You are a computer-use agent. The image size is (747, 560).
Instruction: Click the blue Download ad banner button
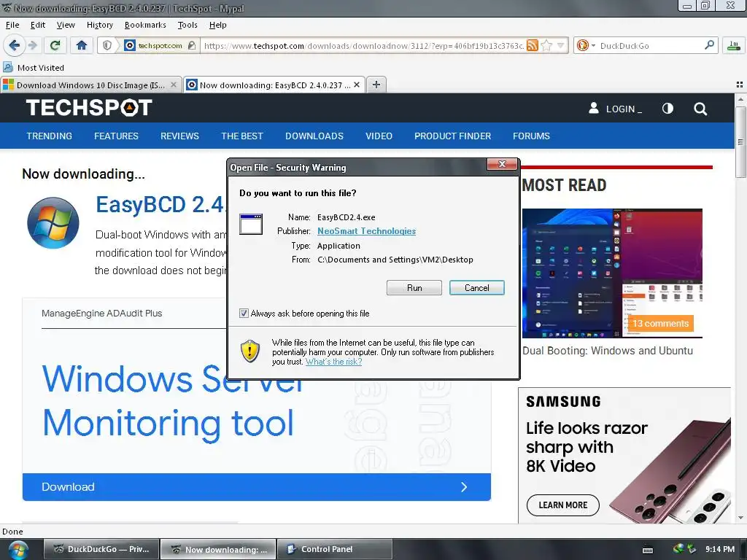256,486
